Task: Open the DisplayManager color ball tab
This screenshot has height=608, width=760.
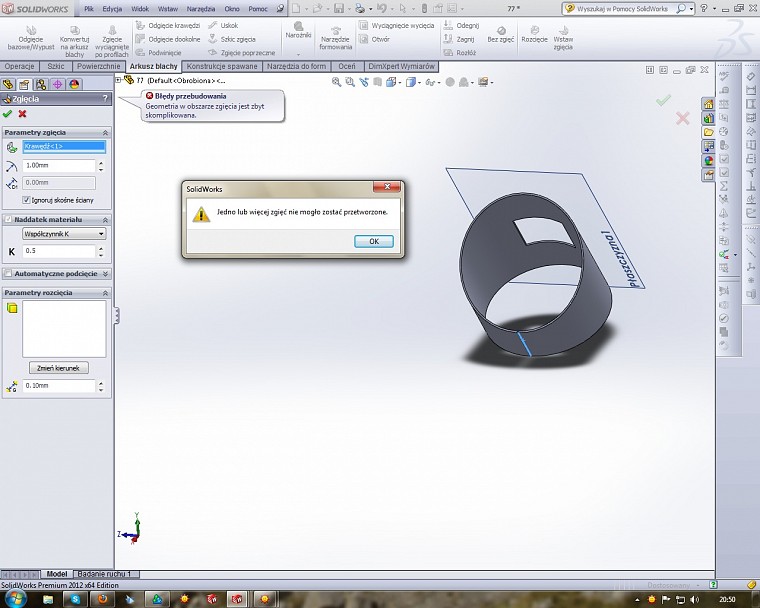Action: [x=74, y=84]
